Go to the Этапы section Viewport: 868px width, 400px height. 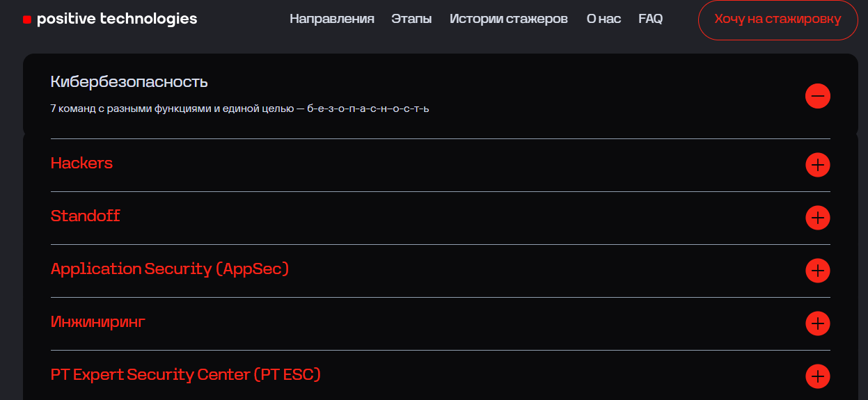pyautogui.click(x=411, y=19)
